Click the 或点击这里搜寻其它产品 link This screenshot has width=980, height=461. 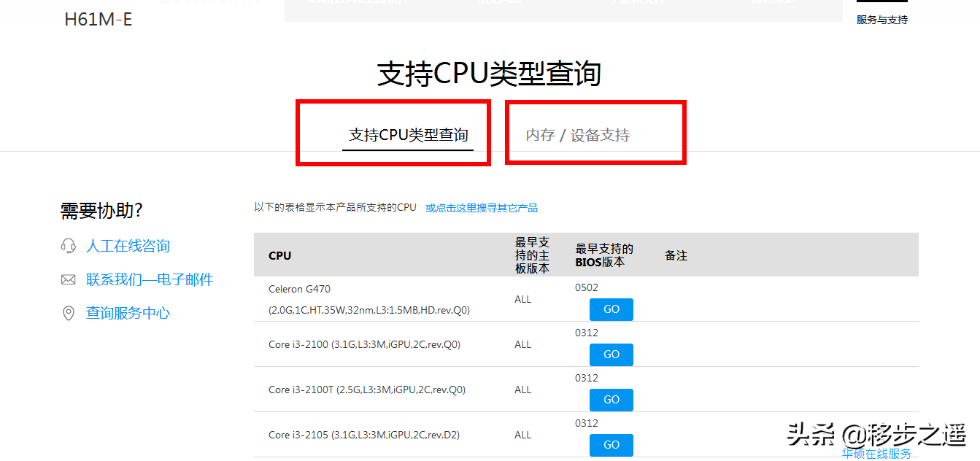[482, 208]
